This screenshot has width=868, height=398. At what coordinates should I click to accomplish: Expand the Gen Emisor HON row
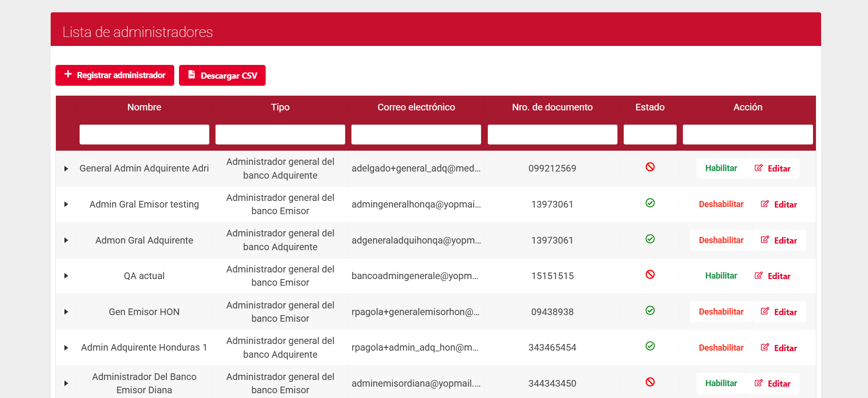pos(66,312)
